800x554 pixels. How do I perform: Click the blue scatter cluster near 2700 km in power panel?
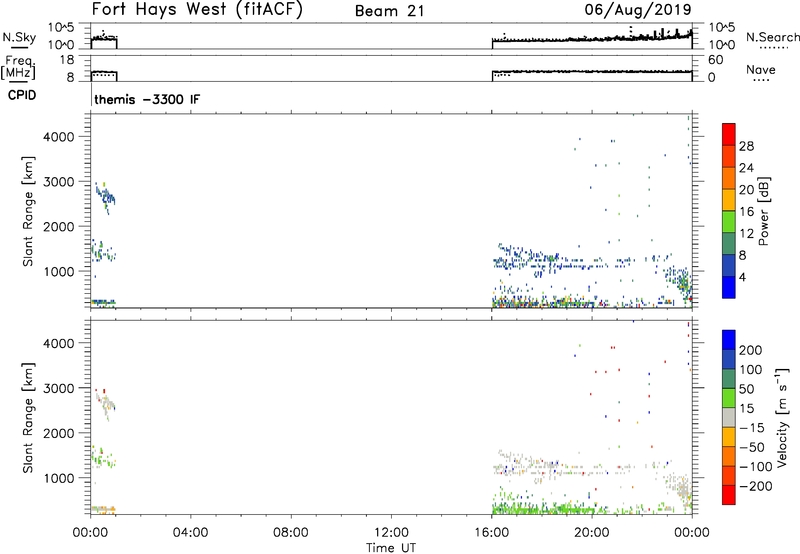[x=106, y=196]
